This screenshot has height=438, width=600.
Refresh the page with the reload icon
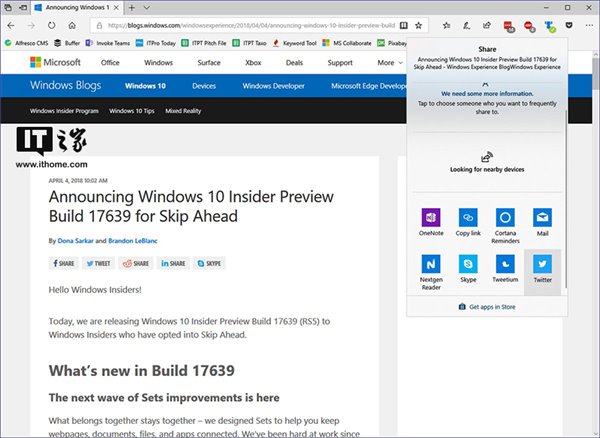click(x=51, y=26)
